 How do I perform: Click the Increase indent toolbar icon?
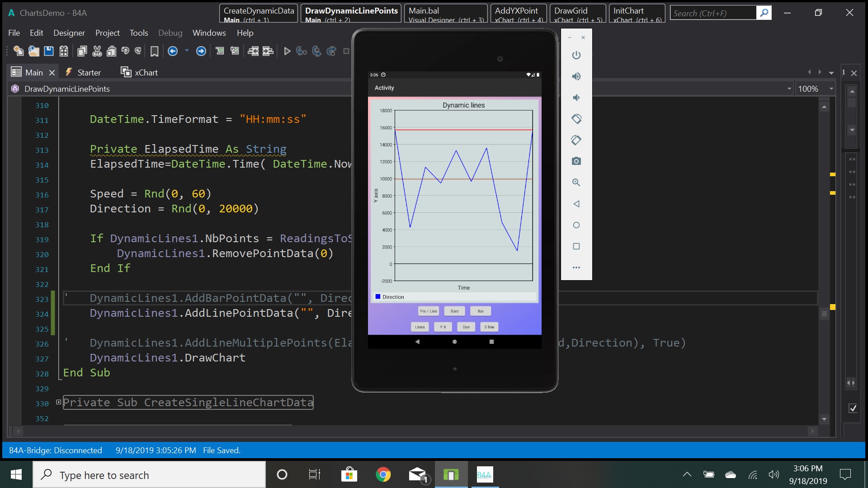tap(268, 51)
